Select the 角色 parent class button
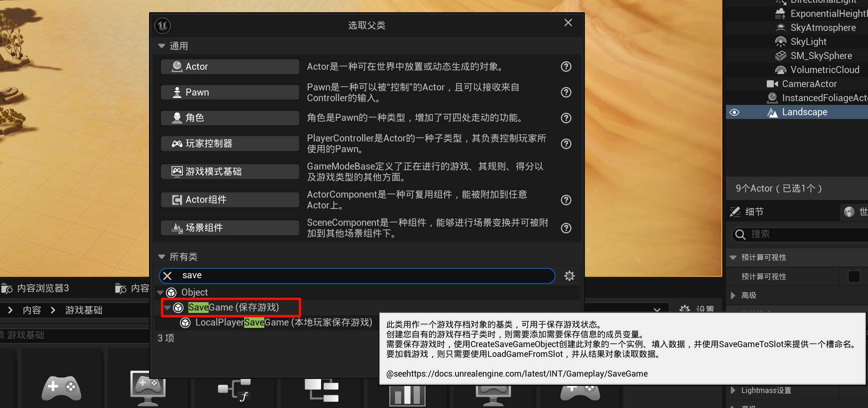The width and height of the screenshot is (868, 408). coord(230,118)
